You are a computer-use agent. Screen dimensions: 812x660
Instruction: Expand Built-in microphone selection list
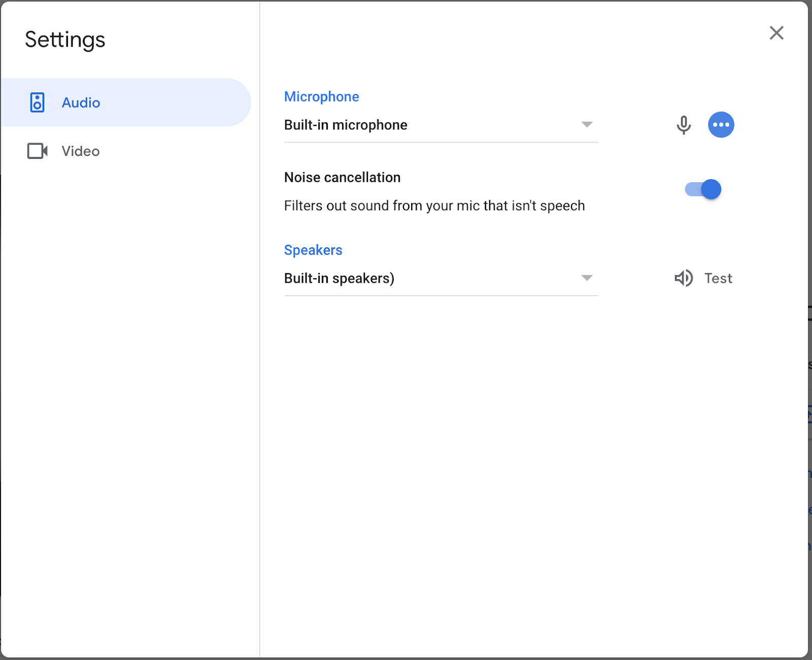pyautogui.click(x=441, y=125)
